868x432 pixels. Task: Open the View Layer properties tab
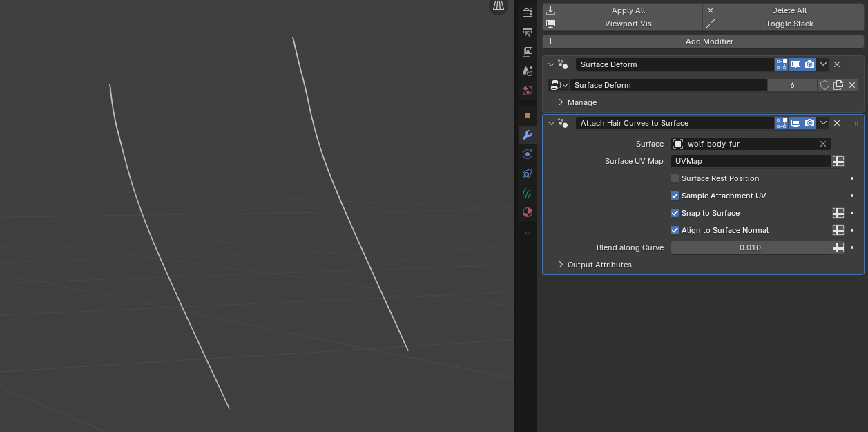click(528, 52)
